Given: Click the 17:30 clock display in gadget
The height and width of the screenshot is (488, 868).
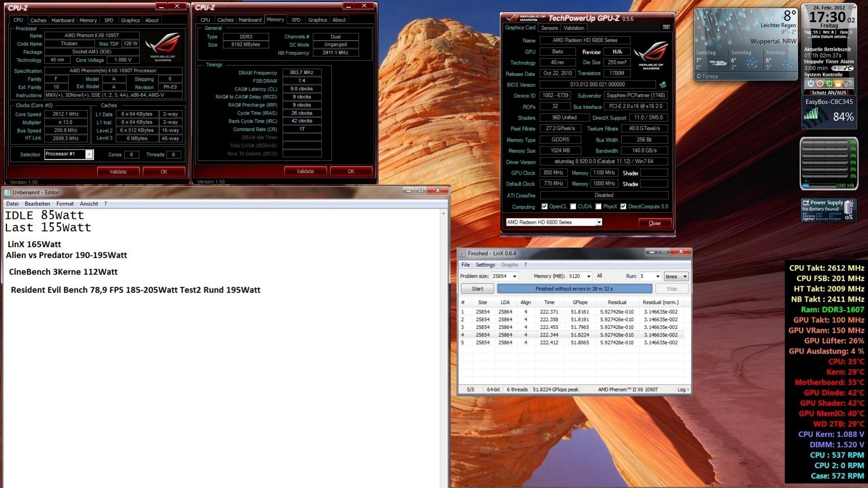Looking at the screenshot, I should [x=827, y=18].
